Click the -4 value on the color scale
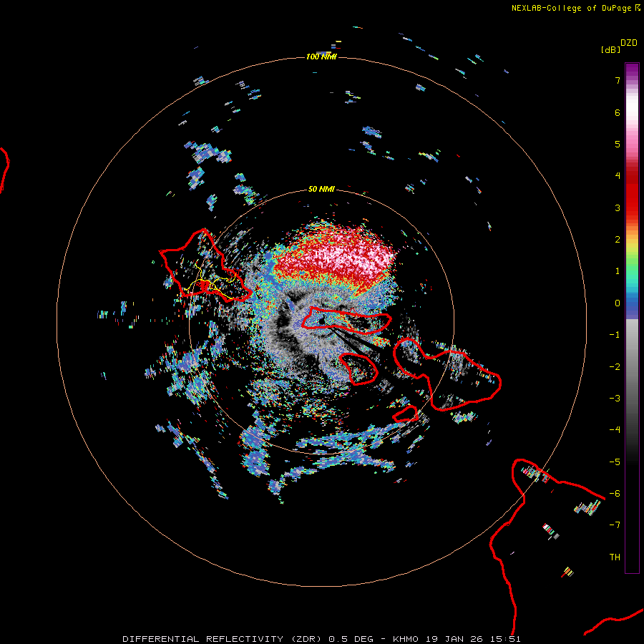 [615, 430]
